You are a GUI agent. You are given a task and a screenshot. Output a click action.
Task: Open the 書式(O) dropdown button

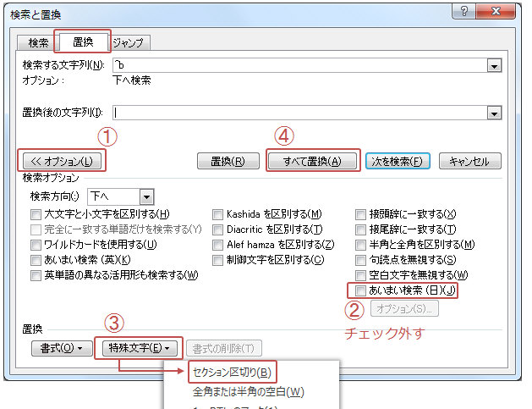62,348
